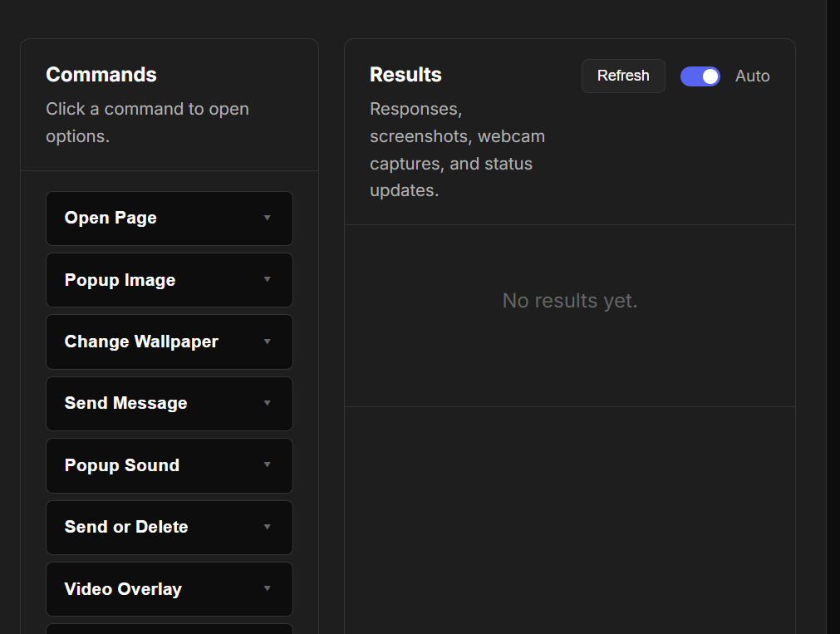This screenshot has height=634, width=840.
Task: Expand the Change Wallpaper command
Action: (169, 342)
